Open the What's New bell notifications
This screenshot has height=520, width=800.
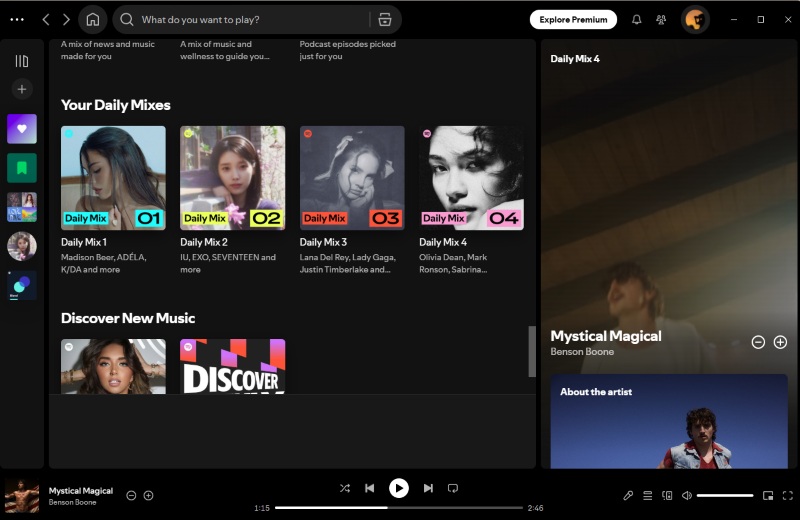point(636,19)
